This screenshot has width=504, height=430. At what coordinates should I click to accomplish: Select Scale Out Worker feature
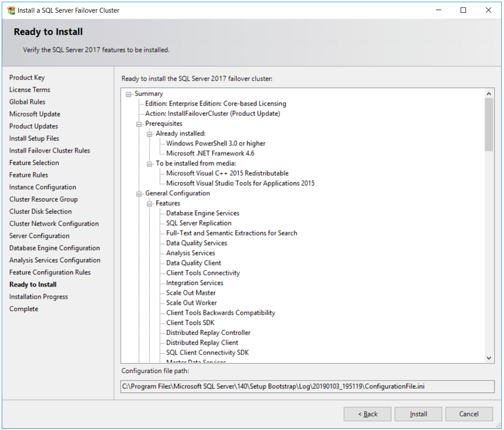click(191, 303)
